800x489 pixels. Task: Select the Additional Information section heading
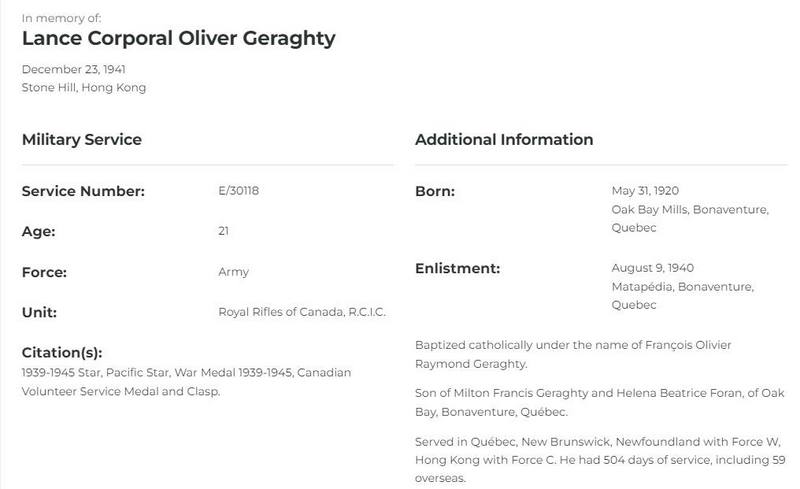point(504,139)
